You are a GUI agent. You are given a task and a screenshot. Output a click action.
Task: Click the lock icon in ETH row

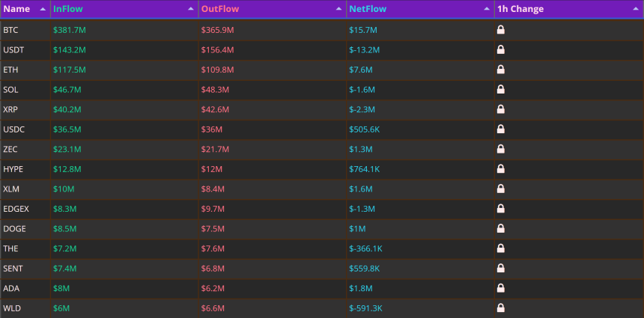point(501,70)
